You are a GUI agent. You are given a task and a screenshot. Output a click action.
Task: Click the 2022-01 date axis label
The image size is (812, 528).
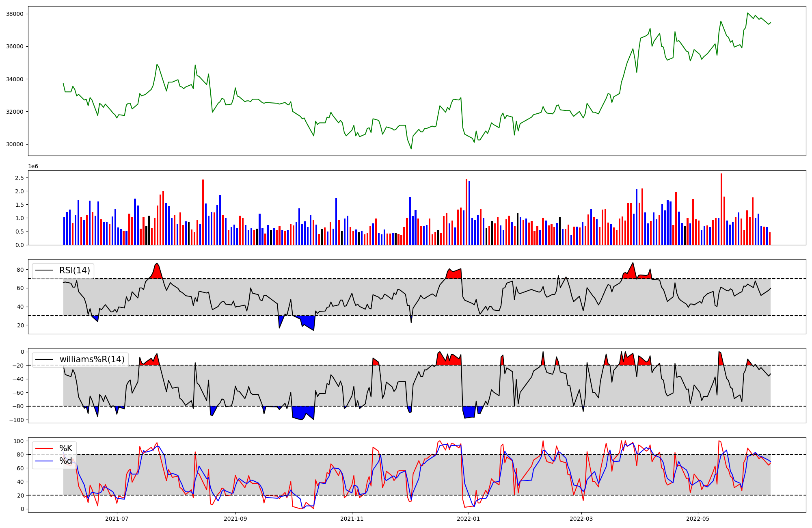(x=469, y=519)
